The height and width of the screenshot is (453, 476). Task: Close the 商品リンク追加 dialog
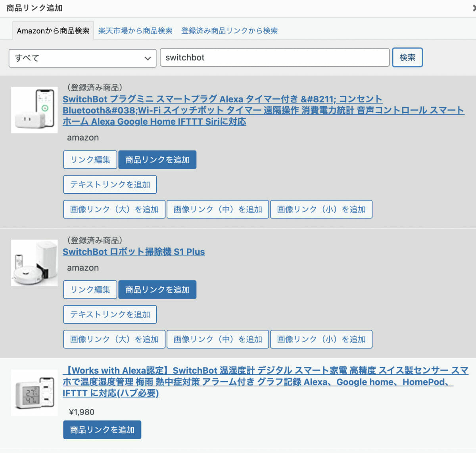coord(474,8)
